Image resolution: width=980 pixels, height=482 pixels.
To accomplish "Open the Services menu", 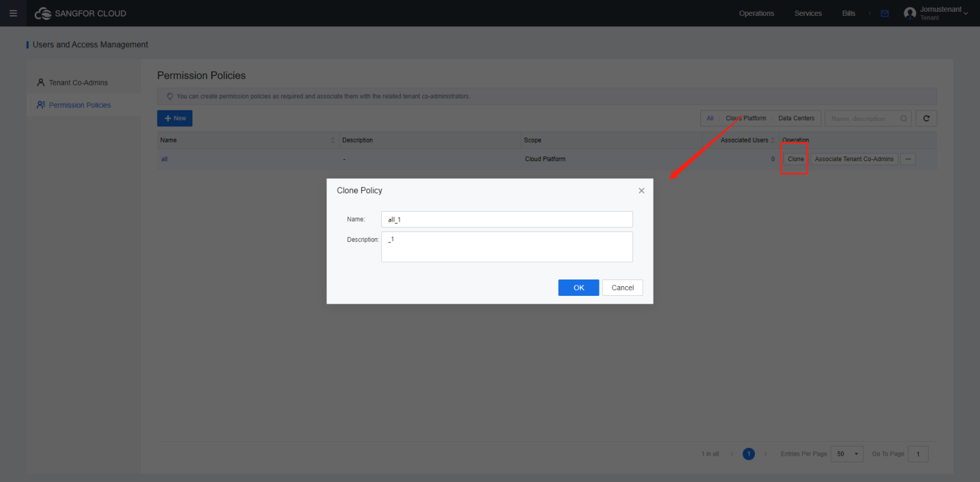I will coord(808,13).
